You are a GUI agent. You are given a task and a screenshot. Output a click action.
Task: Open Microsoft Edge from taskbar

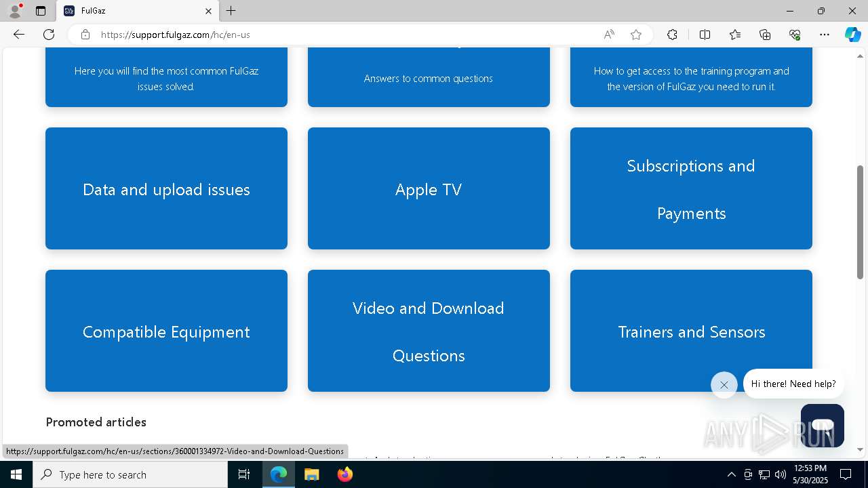pyautogui.click(x=279, y=474)
